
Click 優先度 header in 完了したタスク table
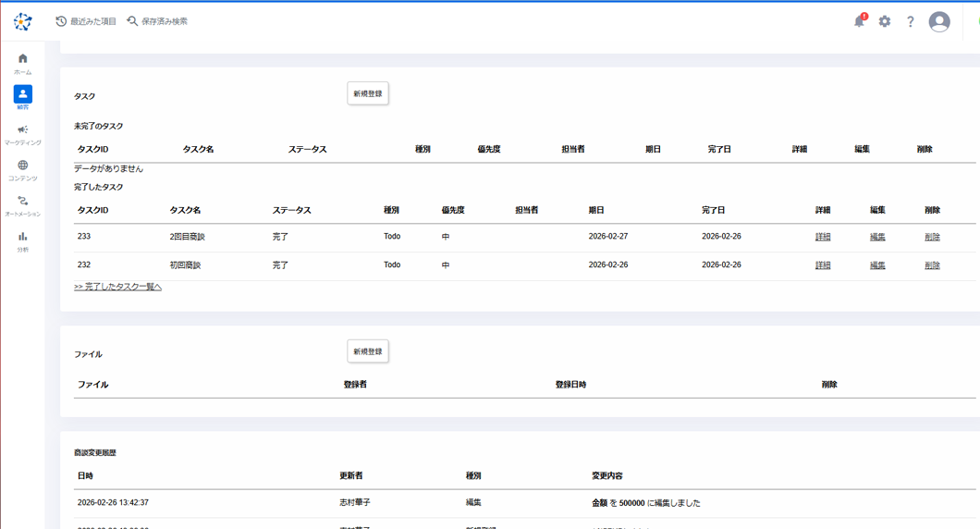coord(452,210)
